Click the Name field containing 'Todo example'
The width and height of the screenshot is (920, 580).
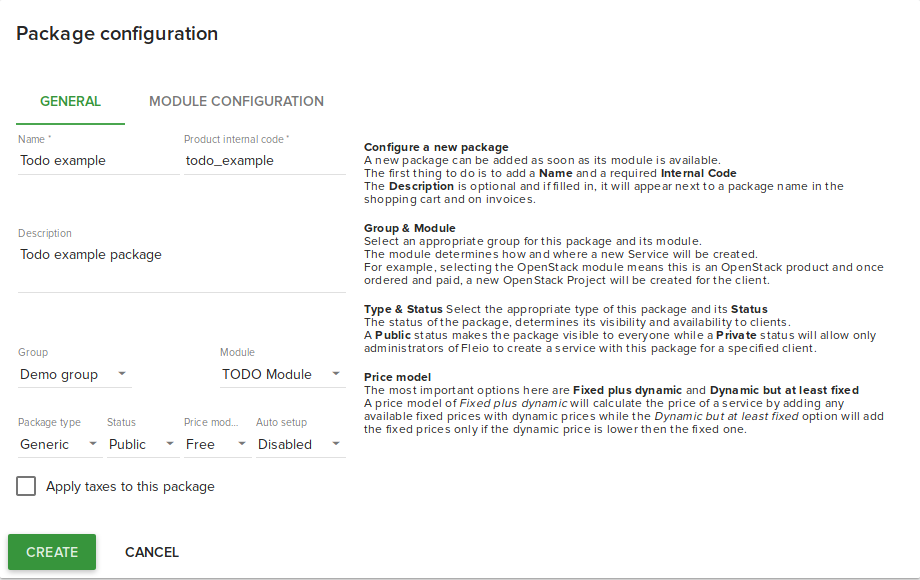(x=98, y=160)
